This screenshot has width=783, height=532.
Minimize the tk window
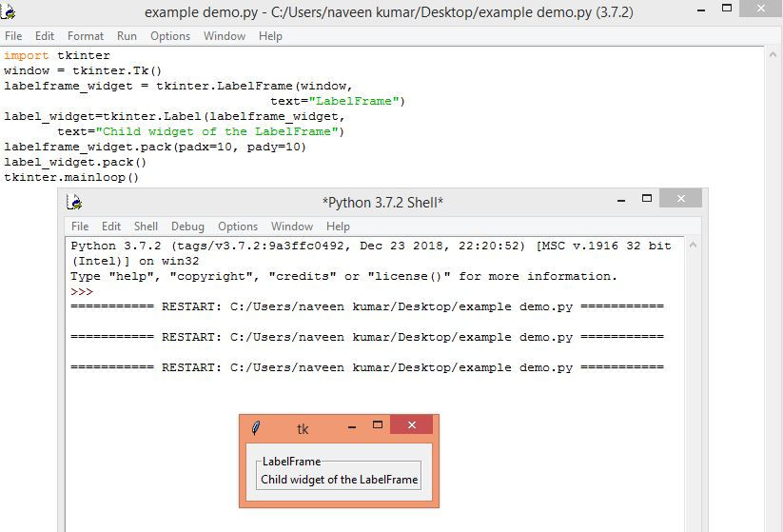point(352,427)
